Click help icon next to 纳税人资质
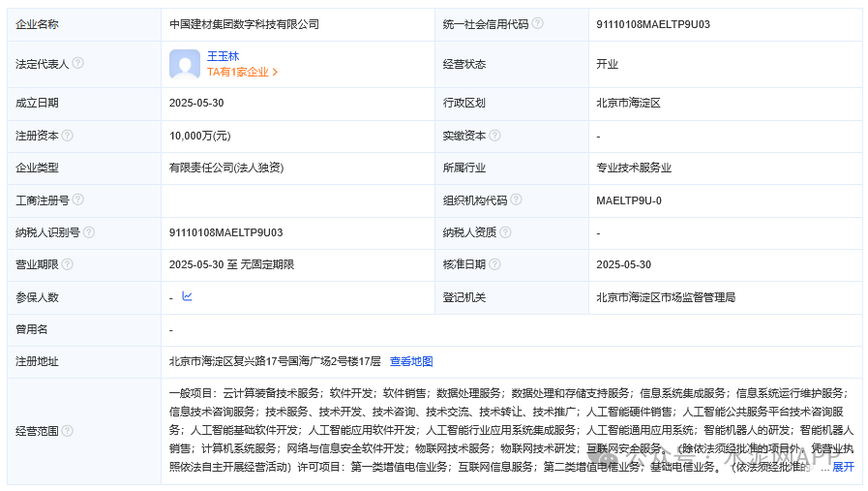This screenshot has width=868, height=491. click(x=505, y=232)
